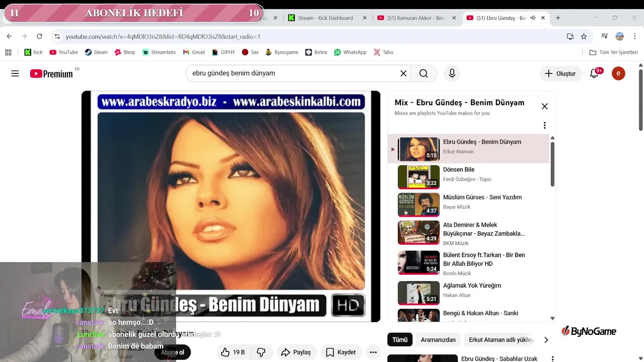
Task: Open the YouTube hamburger guide menu
Action: point(15,73)
